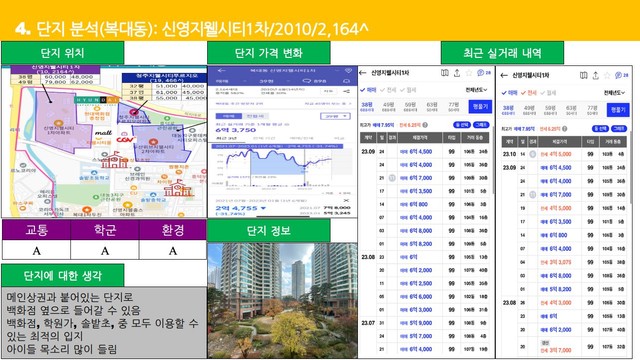Tap back arrow in price-chart app header
This screenshot has height=360, width=640.
(x=221, y=71)
